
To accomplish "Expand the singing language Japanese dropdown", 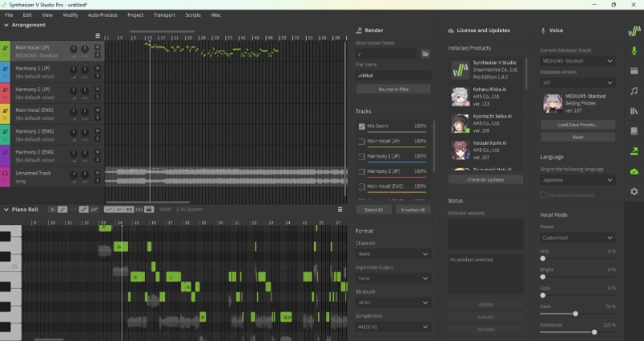I will pos(577,179).
